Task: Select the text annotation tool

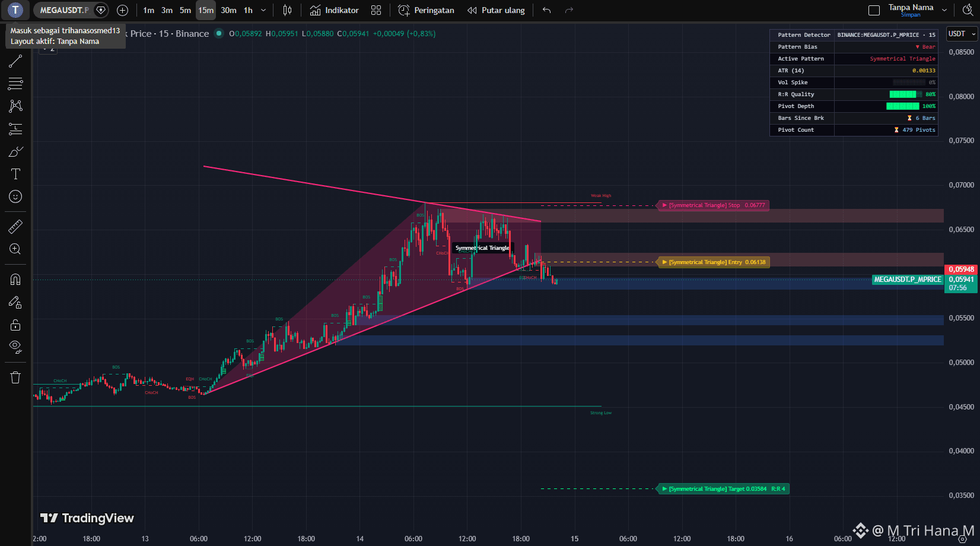Action: [x=15, y=174]
